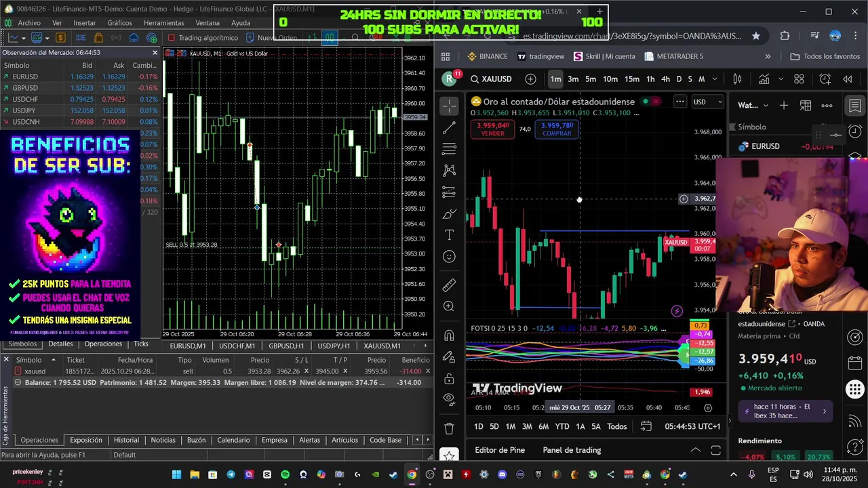Select the 4h timeframe
This screenshot has height=488, width=868.
click(665, 79)
